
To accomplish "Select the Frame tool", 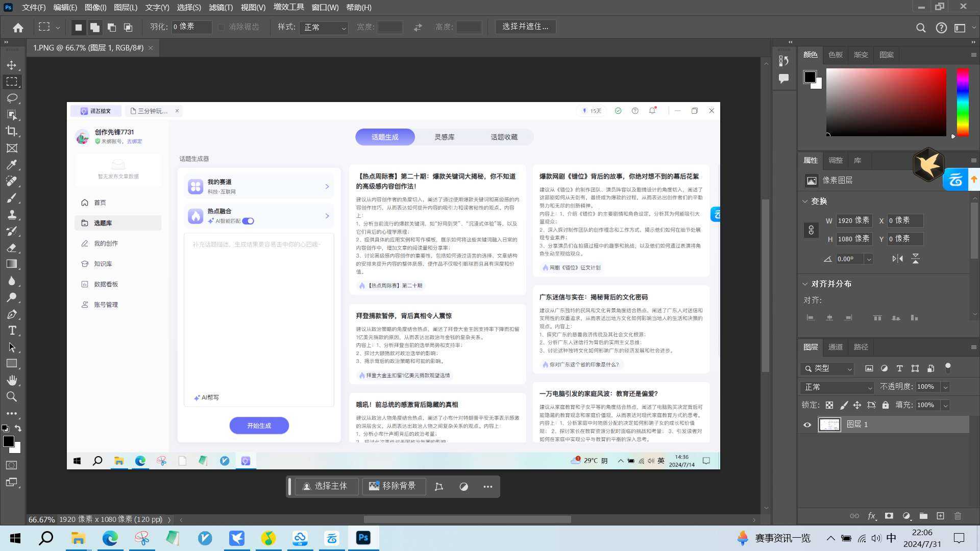I will pyautogui.click(x=12, y=148).
